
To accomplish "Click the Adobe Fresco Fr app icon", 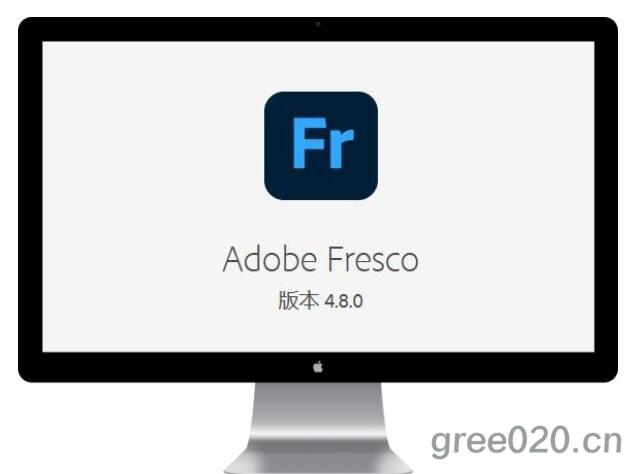I will 321,146.
